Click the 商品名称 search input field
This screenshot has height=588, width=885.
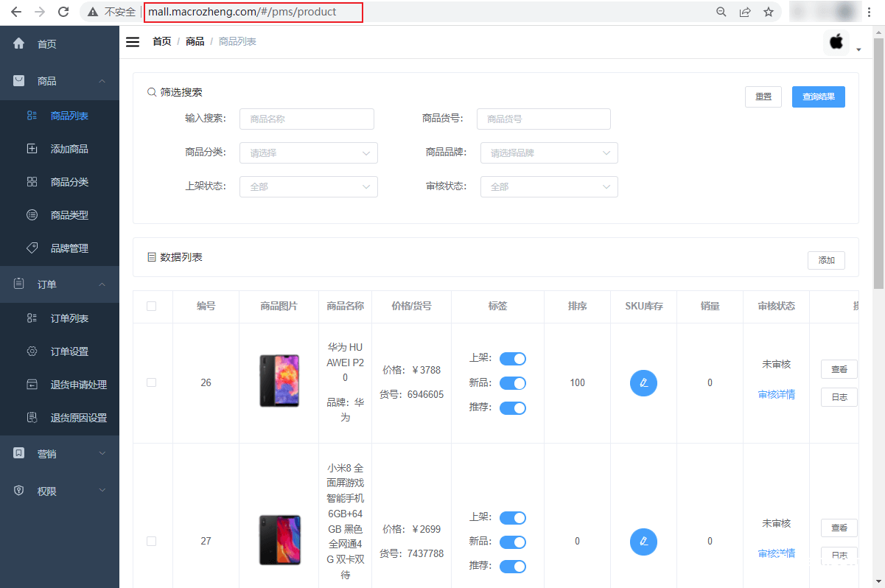pyautogui.click(x=307, y=119)
